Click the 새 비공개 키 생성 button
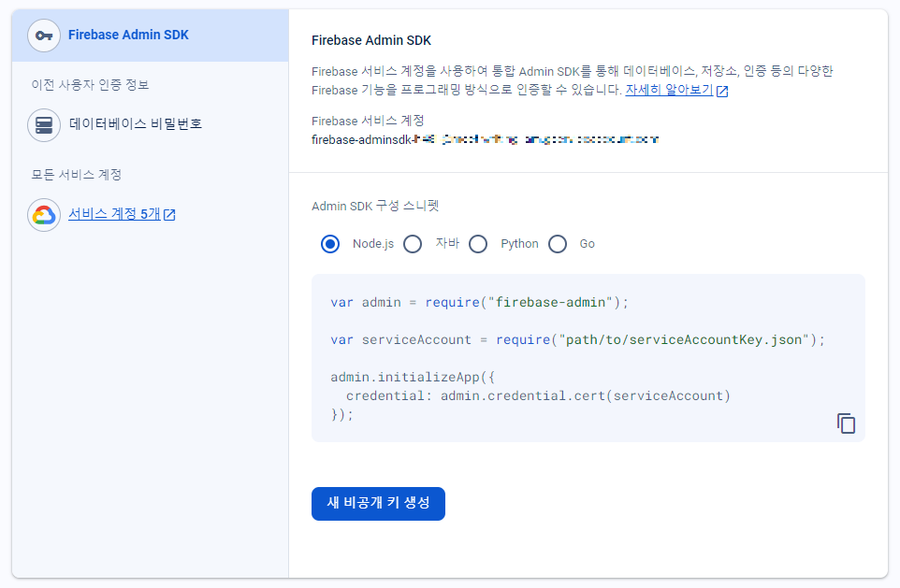The width and height of the screenshot is (900, 588). pyautogui.click(x=378, y=504)
